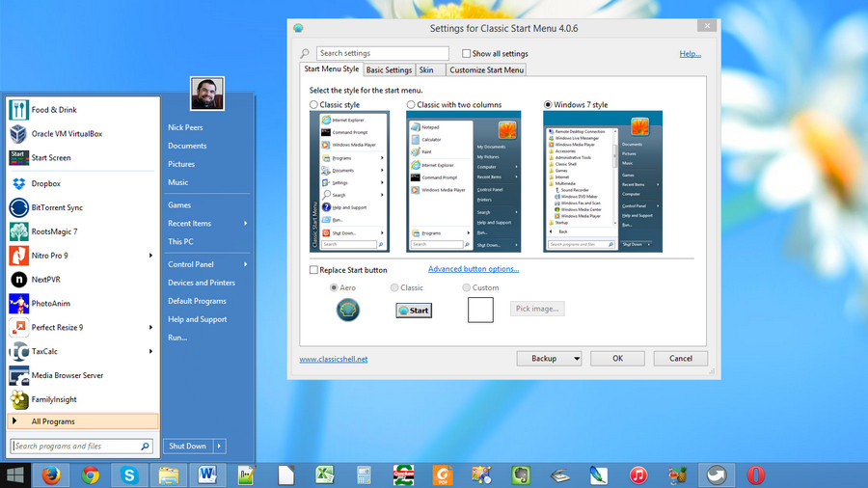
Task: Expand Recent Items submenu
Action: [245, 224]
